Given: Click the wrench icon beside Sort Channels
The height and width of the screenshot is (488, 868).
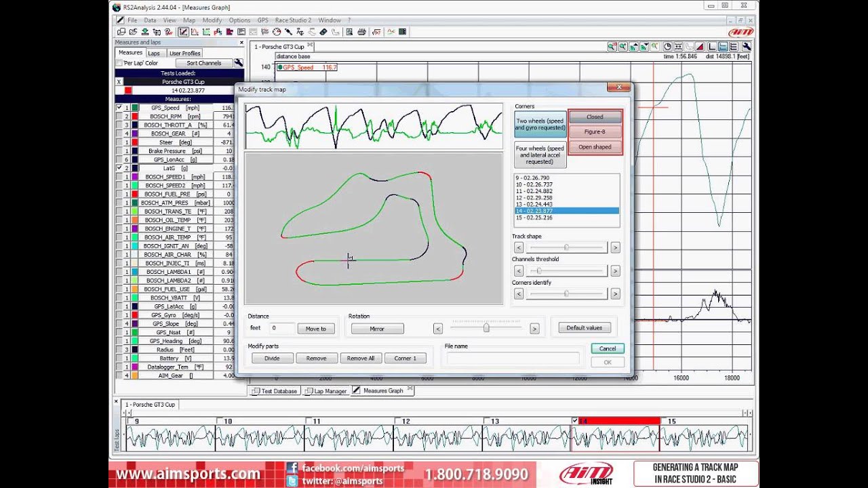Looking at the screenshot, I should (239, 63).
